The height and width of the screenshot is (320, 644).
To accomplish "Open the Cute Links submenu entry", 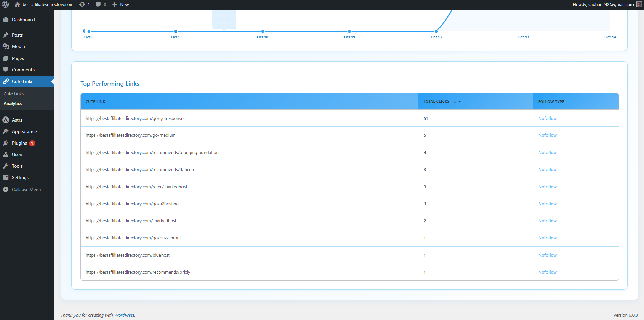I will coord(14,94).
